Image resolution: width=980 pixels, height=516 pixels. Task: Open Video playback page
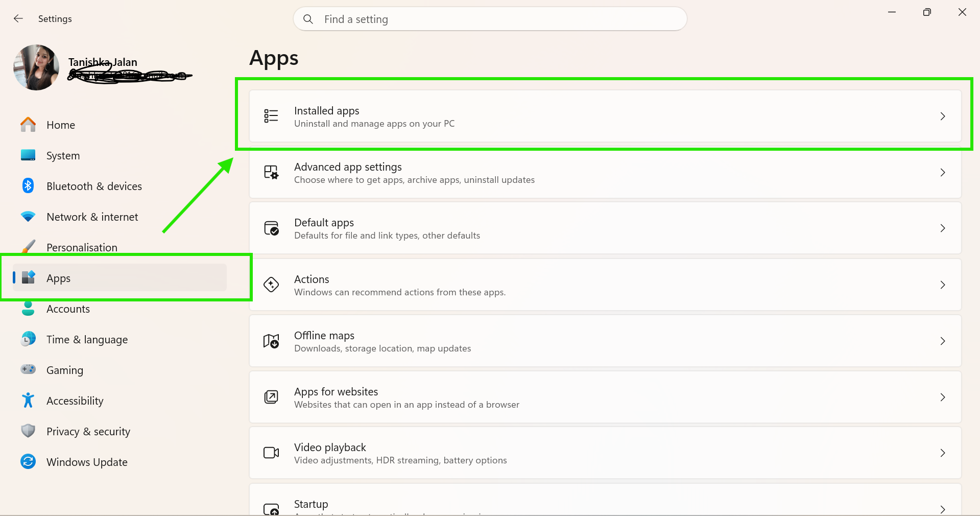click(605, 453)
